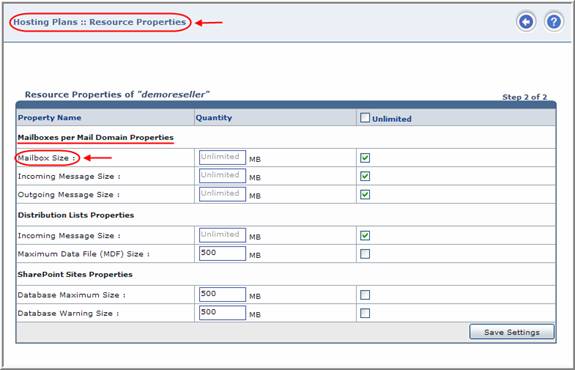Check the Unlimited header checkbox
This screenshot has width=575, height=370.
365,118
